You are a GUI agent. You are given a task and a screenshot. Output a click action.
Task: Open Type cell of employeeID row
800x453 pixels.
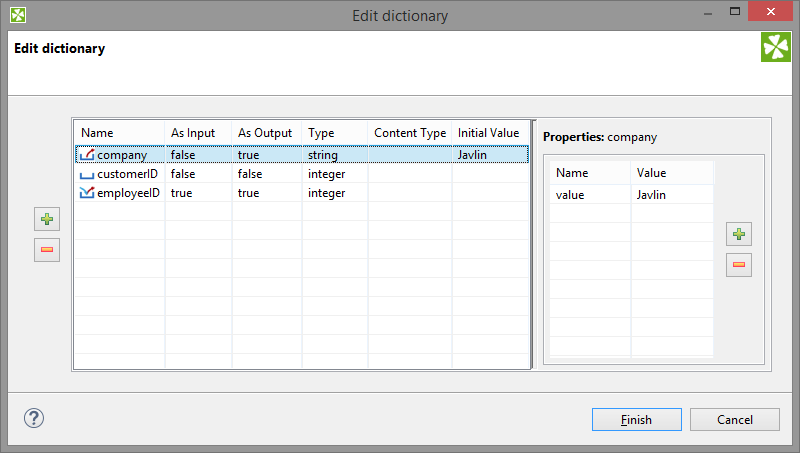(326, 193)
